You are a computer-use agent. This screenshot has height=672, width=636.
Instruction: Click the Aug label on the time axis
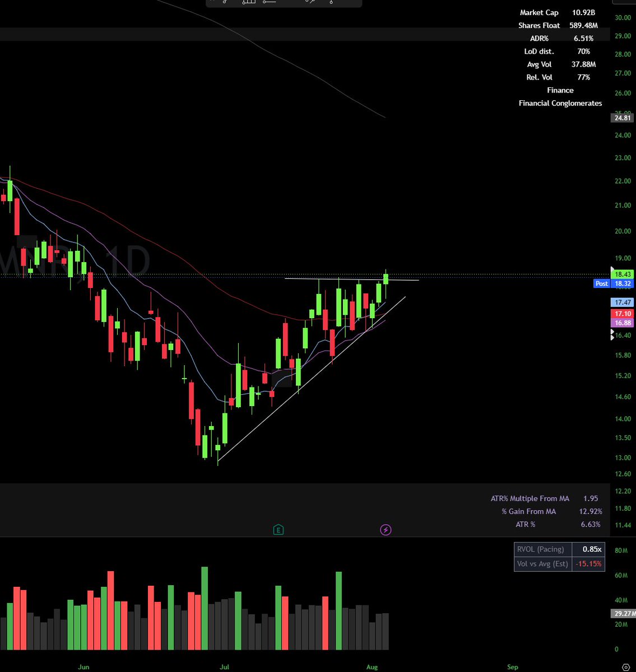372,666
